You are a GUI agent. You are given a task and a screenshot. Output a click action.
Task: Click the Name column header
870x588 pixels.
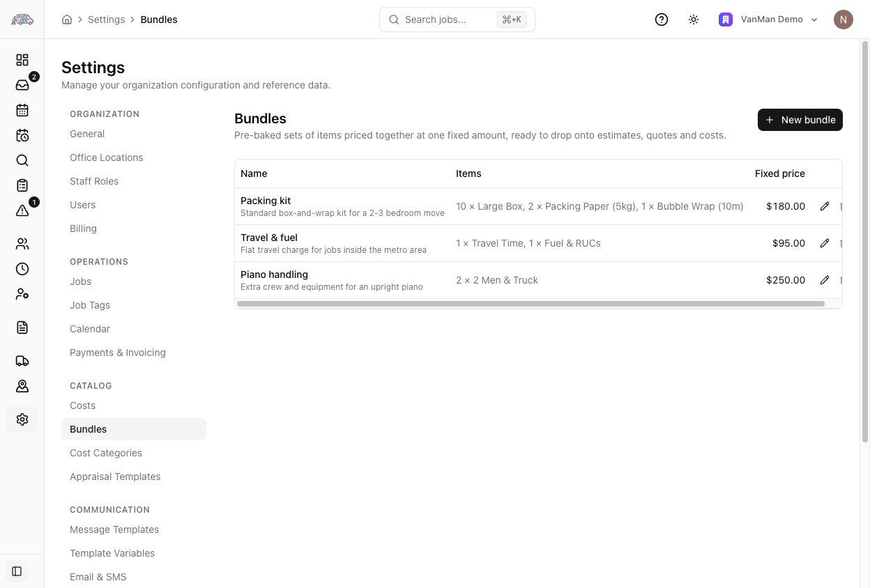[254, 173]
